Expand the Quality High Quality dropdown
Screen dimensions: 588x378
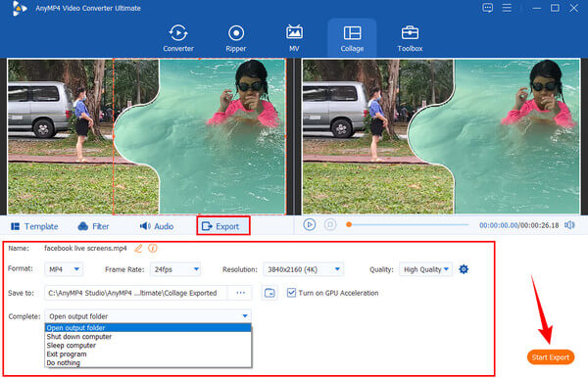425,269
